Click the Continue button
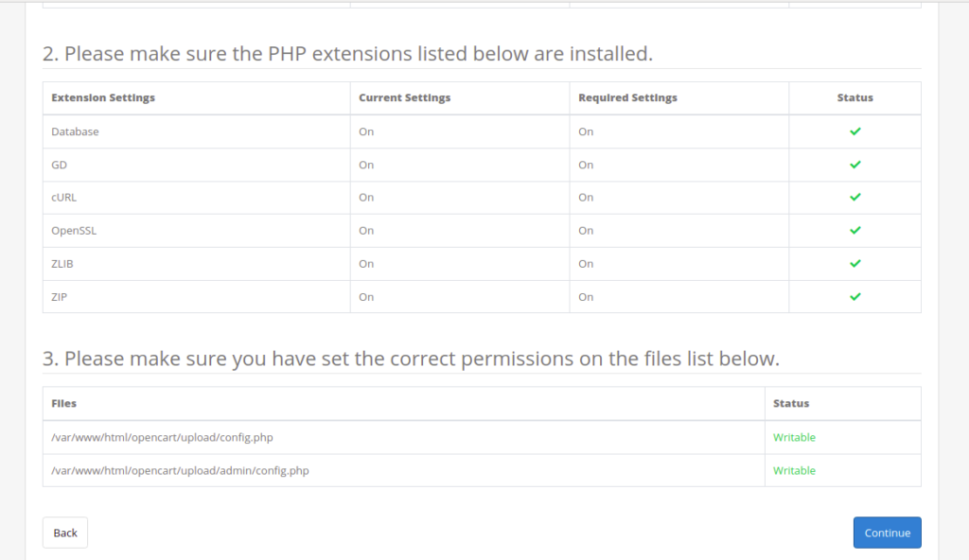Viewport: 969px width, 560px height. tap(887, 533)
